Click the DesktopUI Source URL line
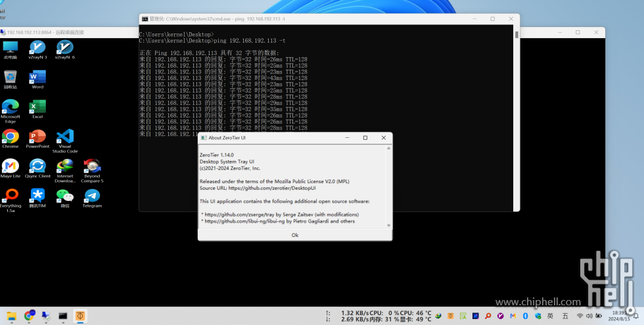The height and width of the screenshot is (325, 644). 258,188
